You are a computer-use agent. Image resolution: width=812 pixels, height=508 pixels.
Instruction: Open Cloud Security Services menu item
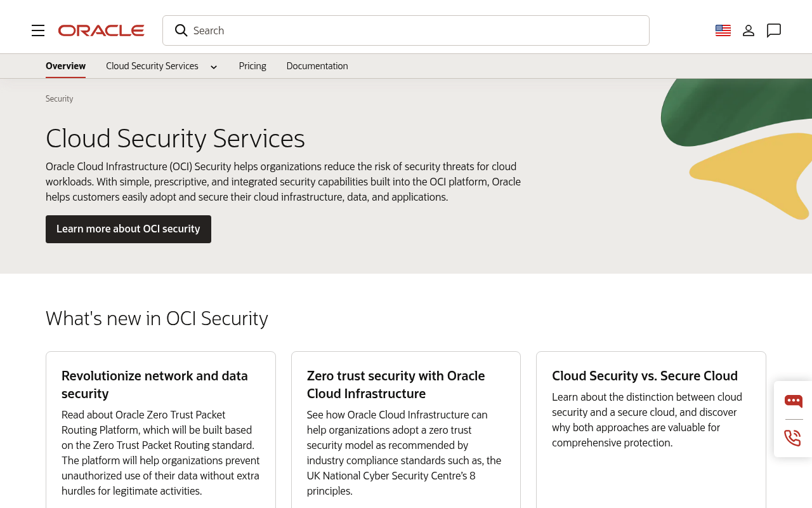(x=152, y=66)
